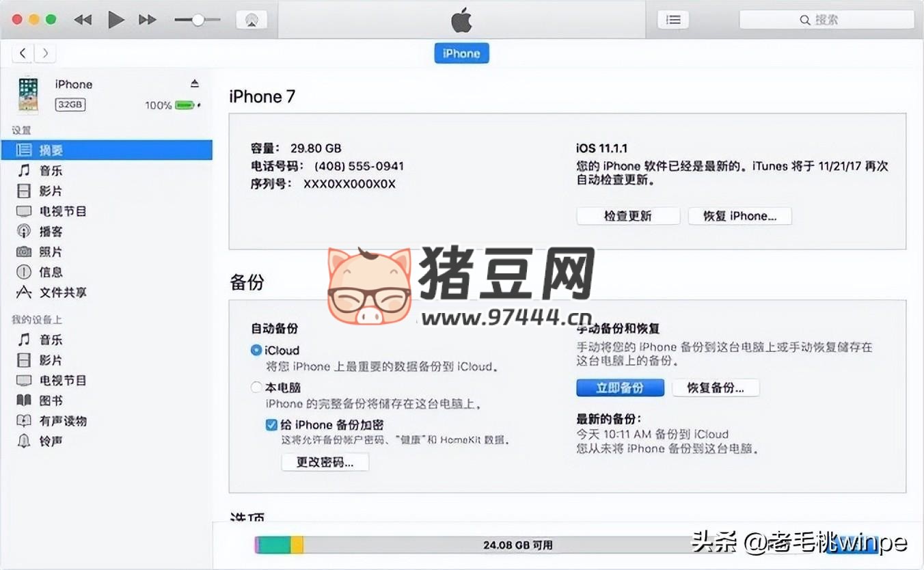Click the Play button in toolbar

pos(116,20)
